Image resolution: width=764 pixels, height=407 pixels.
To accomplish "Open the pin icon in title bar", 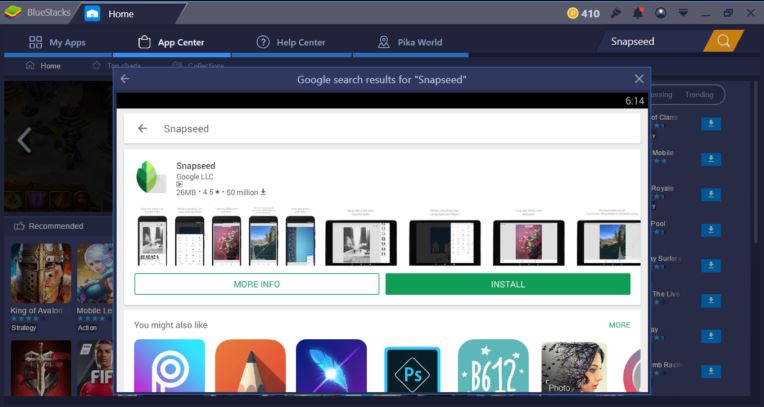I will click(616, 13).
